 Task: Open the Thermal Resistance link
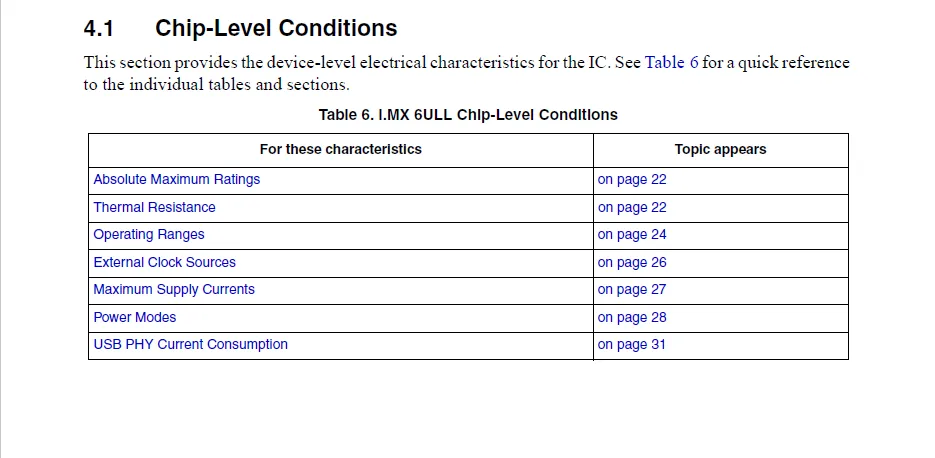pos(154,207)
